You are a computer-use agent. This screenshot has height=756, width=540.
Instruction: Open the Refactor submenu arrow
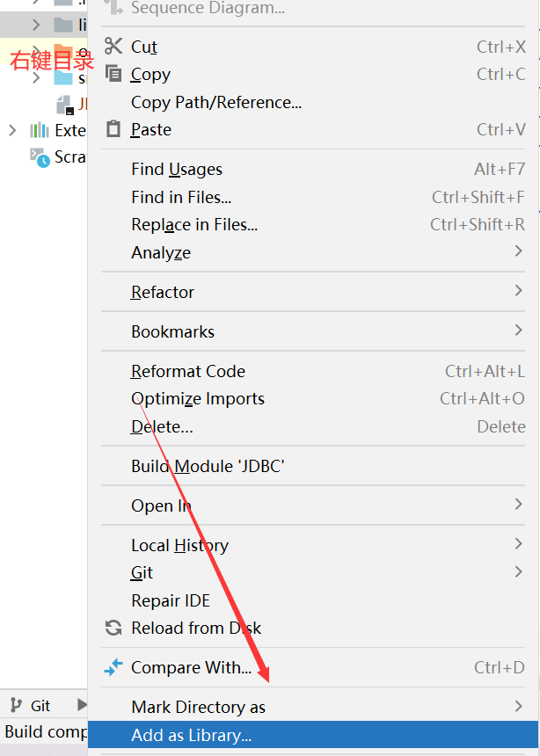(518, 291)
